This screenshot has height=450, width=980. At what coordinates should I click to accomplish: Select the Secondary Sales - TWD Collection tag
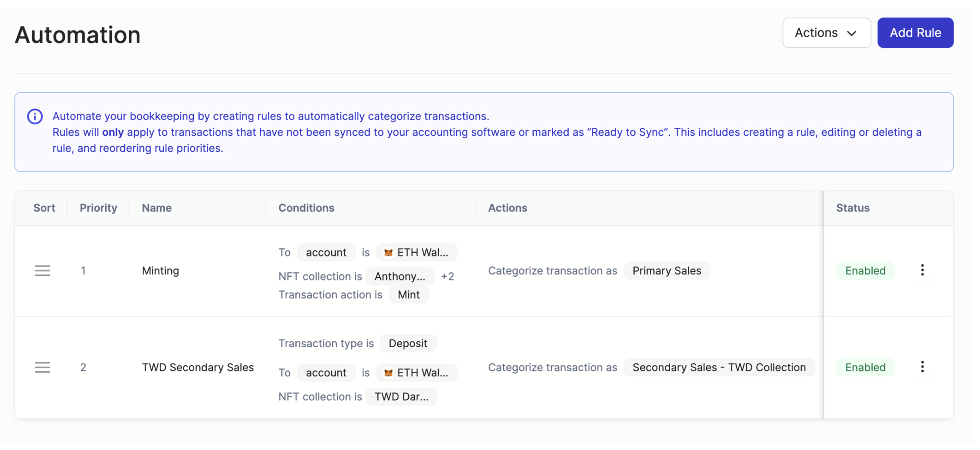click(719, 367)
